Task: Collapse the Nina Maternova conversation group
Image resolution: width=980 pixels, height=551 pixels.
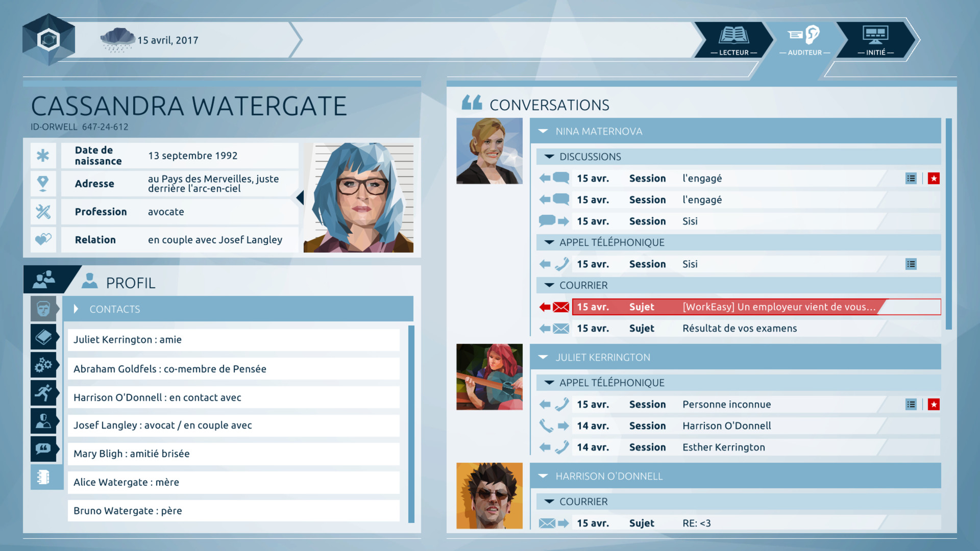Action: [x=543, y=132]
